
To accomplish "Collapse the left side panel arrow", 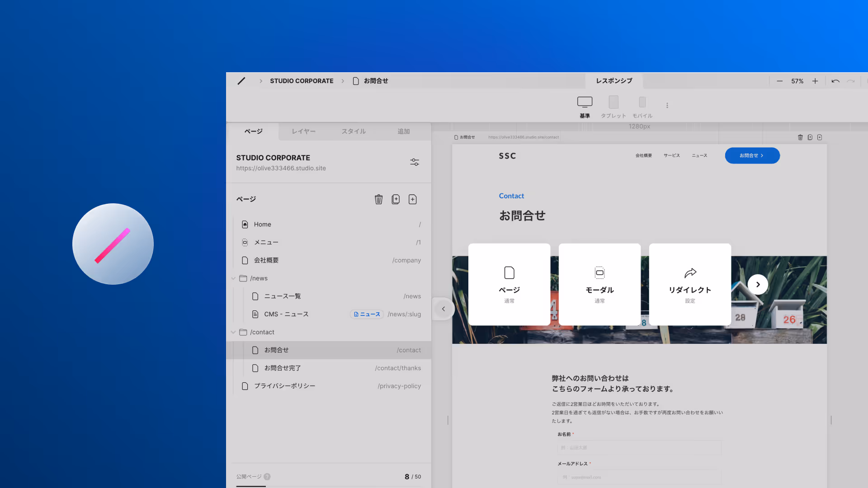I will coord(443,309).
